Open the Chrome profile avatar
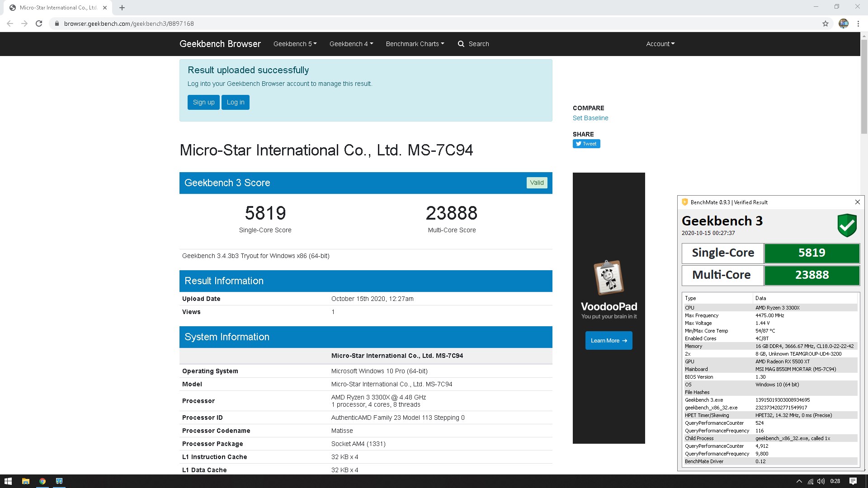This screenshot has height=488, width=868. (844, 23)
